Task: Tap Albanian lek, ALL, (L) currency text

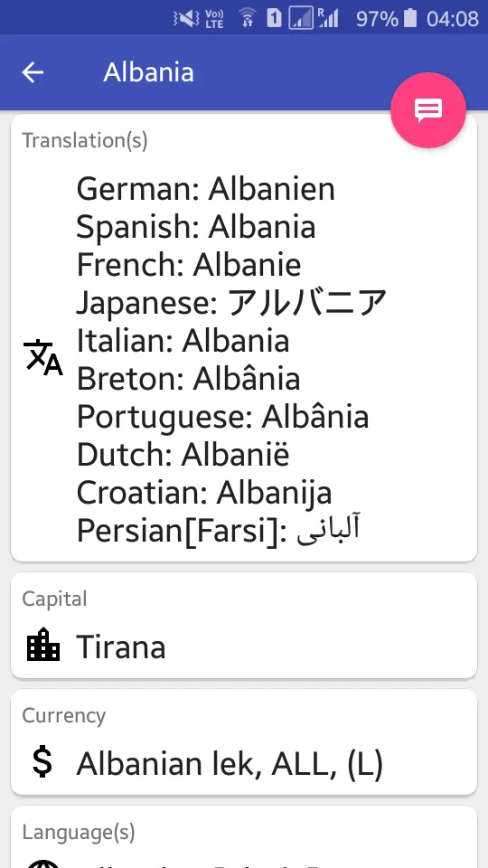Action: (230, 764)
